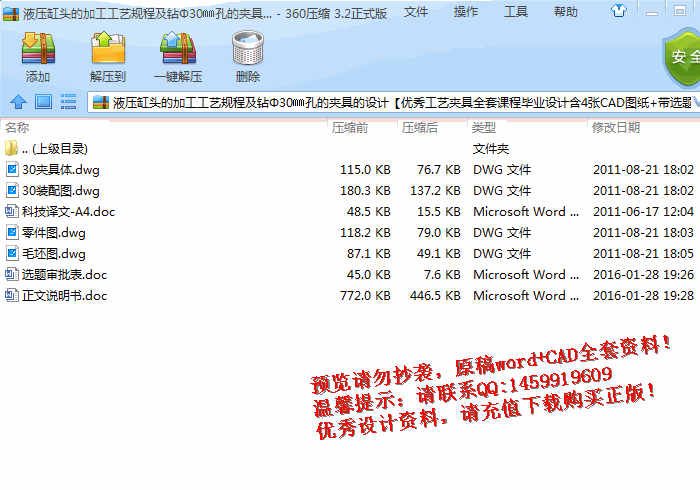700x490 pixels.
Task: Open the 工具 menu
Action: (x=516, y=12)
